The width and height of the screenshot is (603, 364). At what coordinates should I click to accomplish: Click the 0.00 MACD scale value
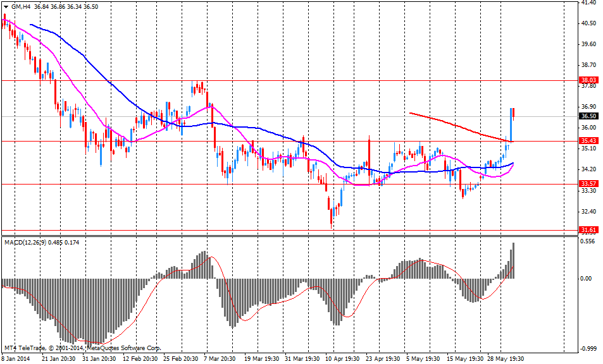587,279
